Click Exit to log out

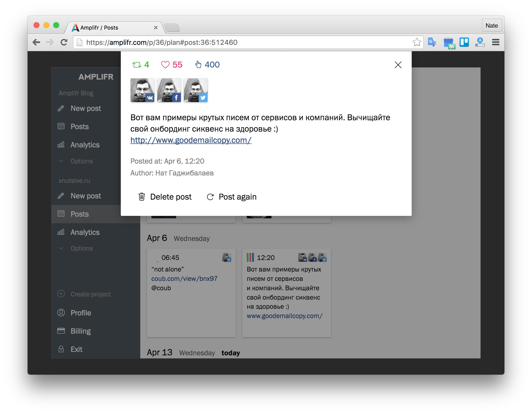pyautogui.click(x=70, y=349)
